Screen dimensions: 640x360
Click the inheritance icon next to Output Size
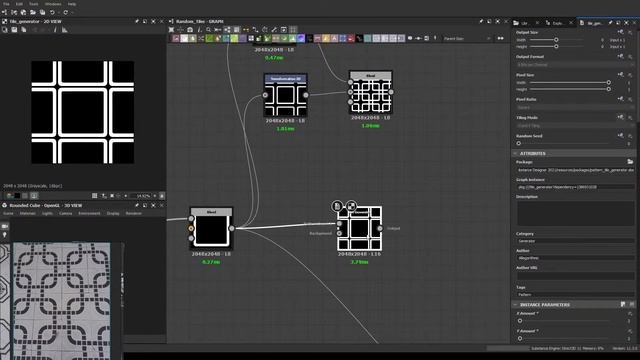pos(621,32)
